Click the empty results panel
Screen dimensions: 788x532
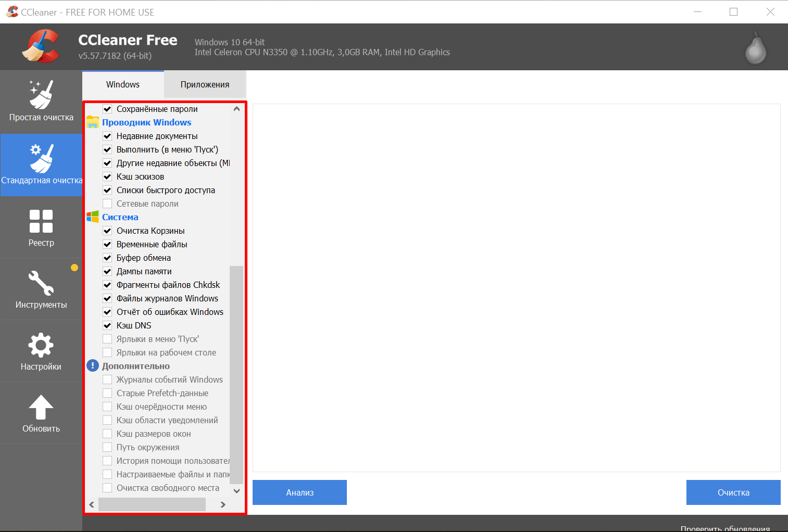click(x=517, y=288)
